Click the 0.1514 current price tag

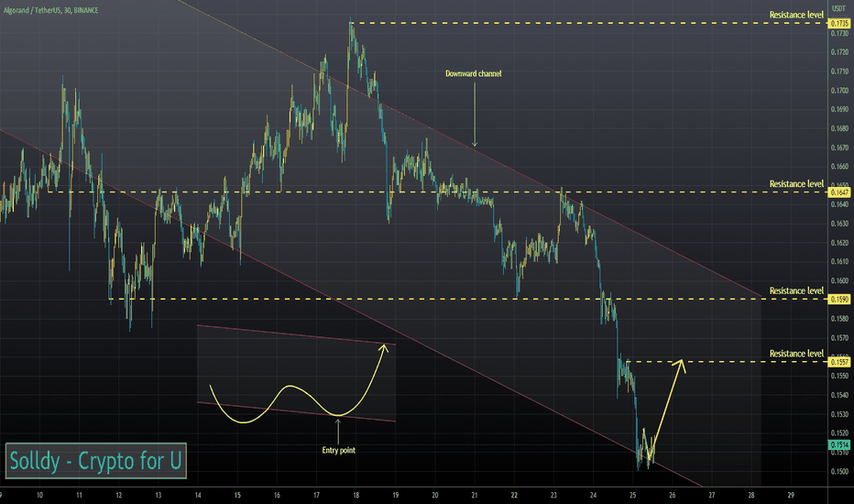tap(839, 444)
